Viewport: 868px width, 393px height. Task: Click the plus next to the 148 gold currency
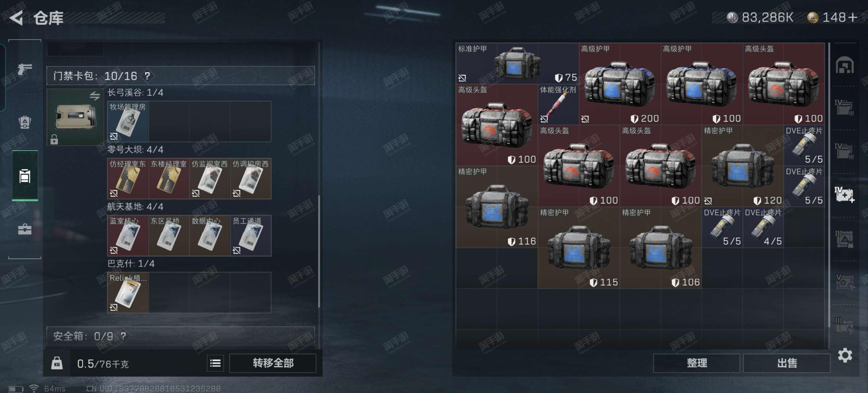point(853,17)
